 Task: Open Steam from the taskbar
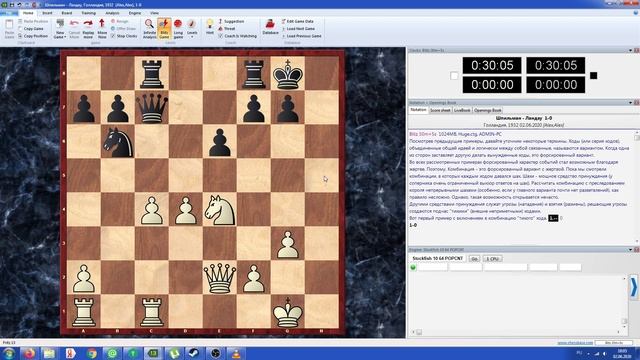[194, 353]
